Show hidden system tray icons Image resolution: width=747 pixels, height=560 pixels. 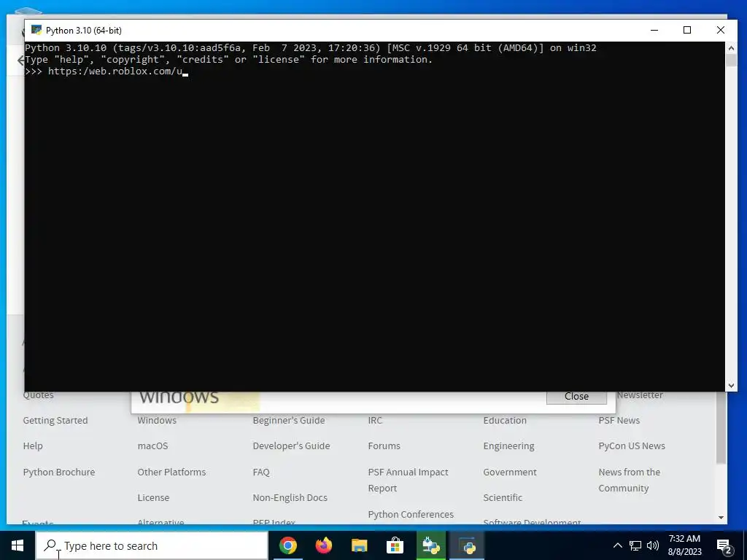(x=617, y=545)
